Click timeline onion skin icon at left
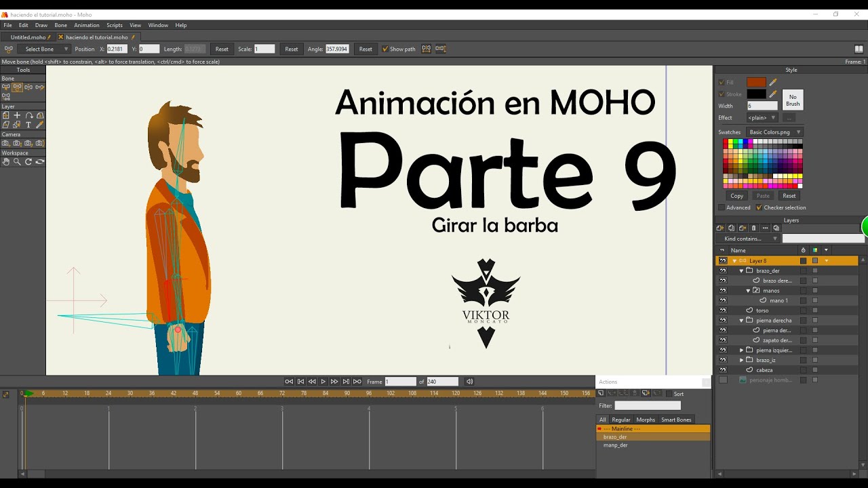This screenshot has width=868, height=488. click(6, 394)
